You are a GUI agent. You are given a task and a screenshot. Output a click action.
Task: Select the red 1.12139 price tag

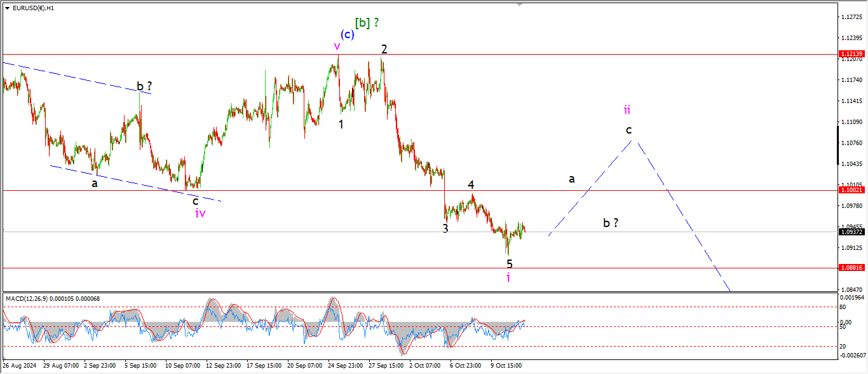[851, 55]
